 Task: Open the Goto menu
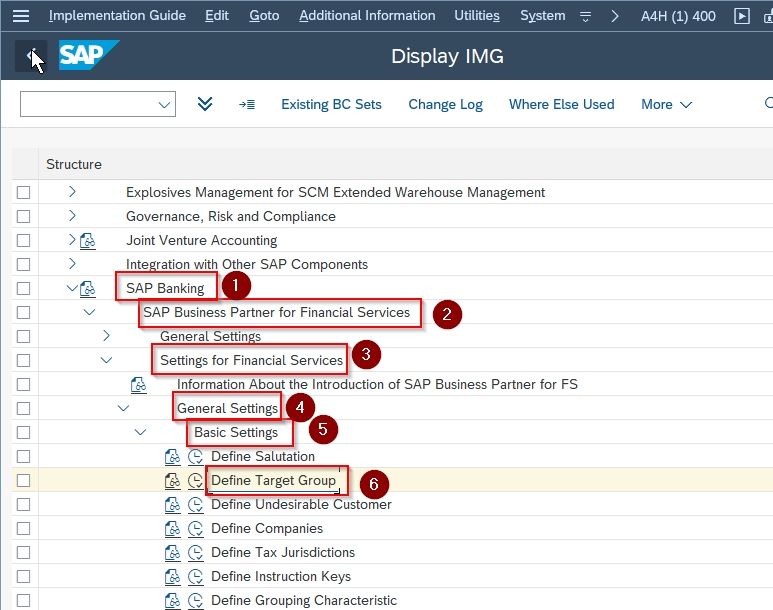264,16
